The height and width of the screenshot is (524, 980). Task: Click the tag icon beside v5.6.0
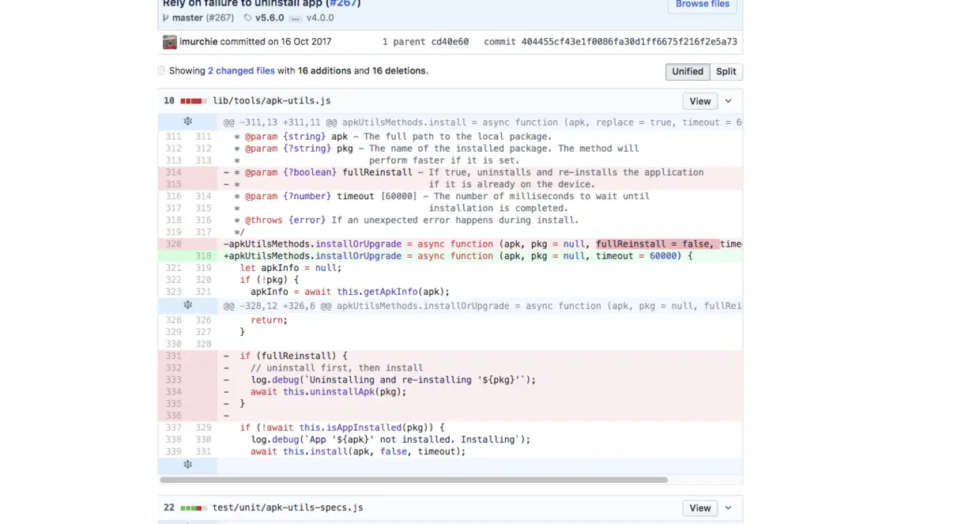click(x=248, y=17)
